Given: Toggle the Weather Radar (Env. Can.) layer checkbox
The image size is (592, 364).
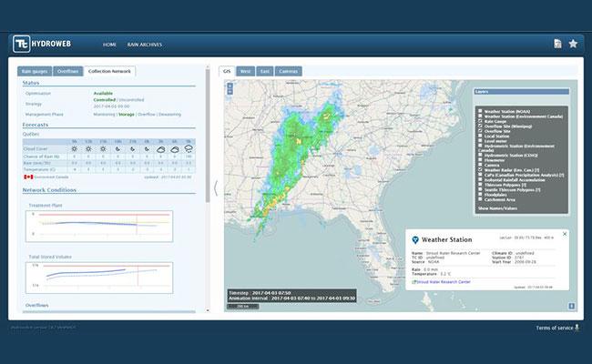Looking at the screenshot, I should click(x=480, y=170).
